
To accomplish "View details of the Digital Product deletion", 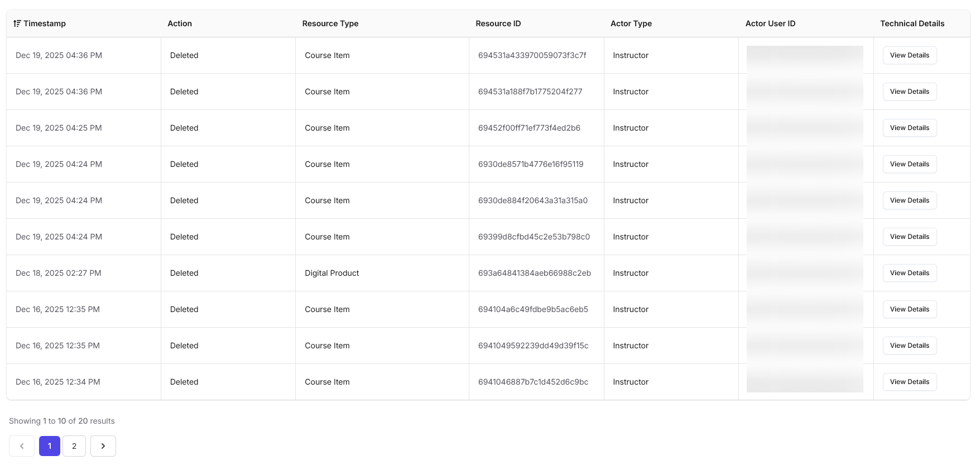I will 909,273.
